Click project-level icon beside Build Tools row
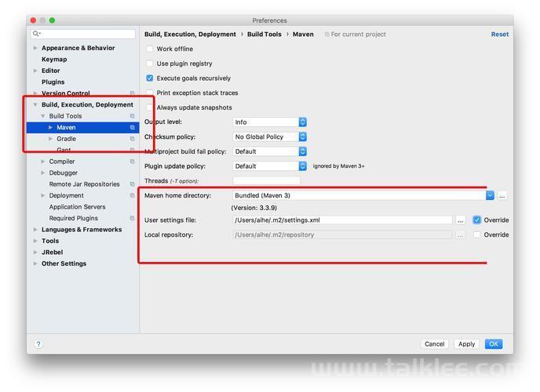The width and height of the screenshot is (540, 392). [x=132, y=116]
